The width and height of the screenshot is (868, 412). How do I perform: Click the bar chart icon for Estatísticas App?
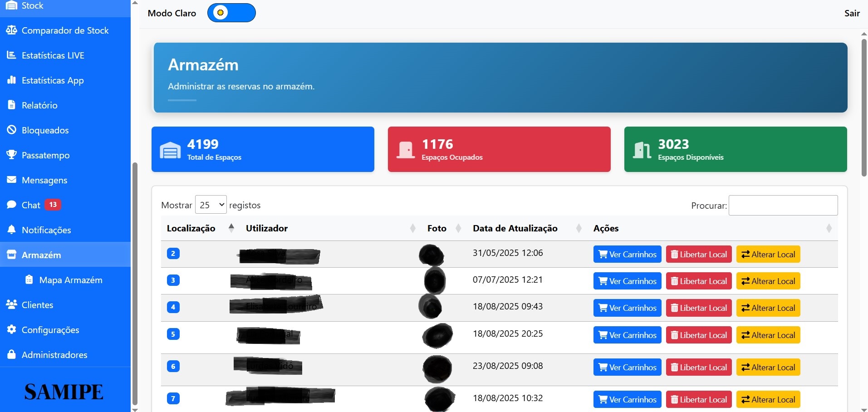click(11, 80)
